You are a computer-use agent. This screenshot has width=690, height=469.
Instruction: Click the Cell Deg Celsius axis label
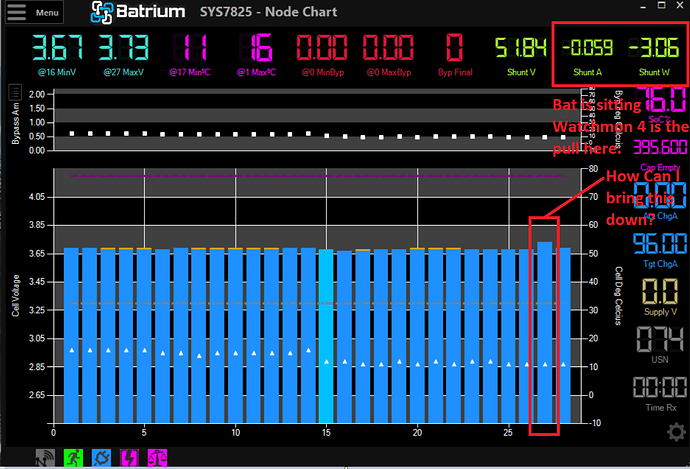pos(619,296)
